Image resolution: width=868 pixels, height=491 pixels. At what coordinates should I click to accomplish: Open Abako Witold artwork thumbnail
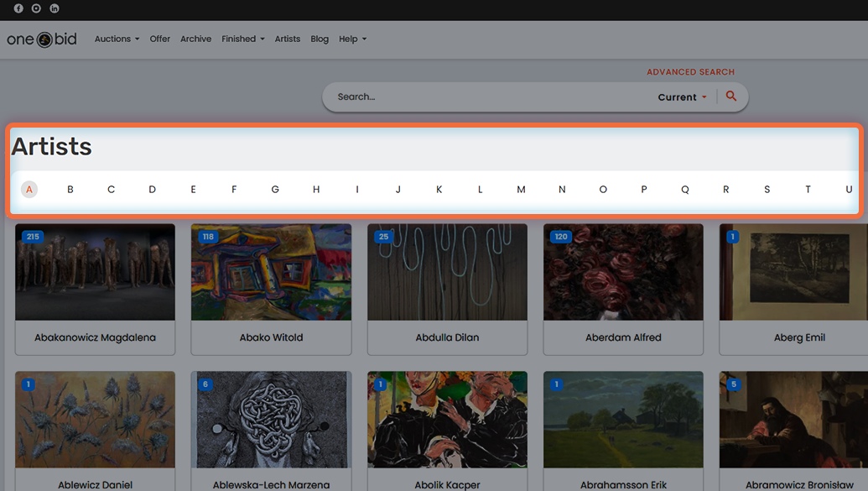click(x=271, y=272)
